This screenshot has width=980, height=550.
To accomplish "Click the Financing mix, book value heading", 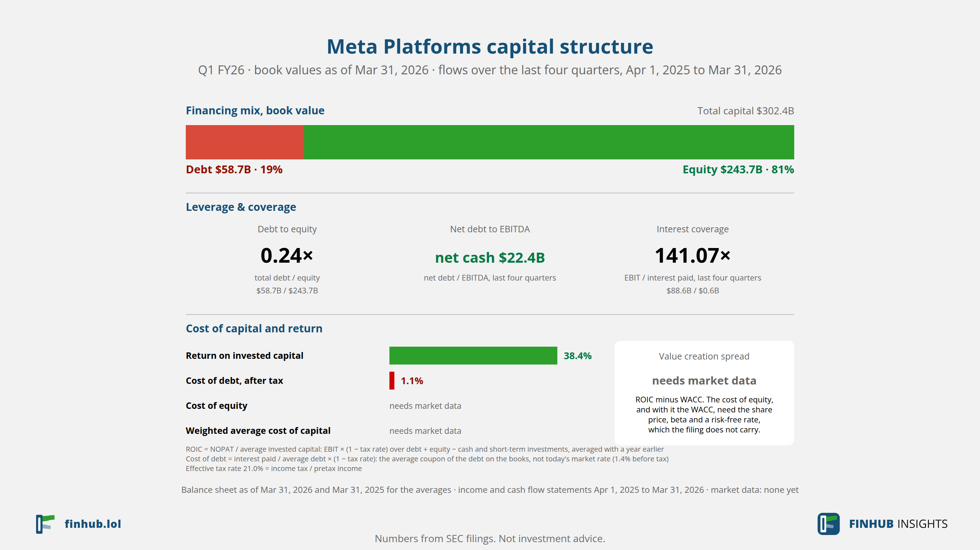I will click(255, 110).
